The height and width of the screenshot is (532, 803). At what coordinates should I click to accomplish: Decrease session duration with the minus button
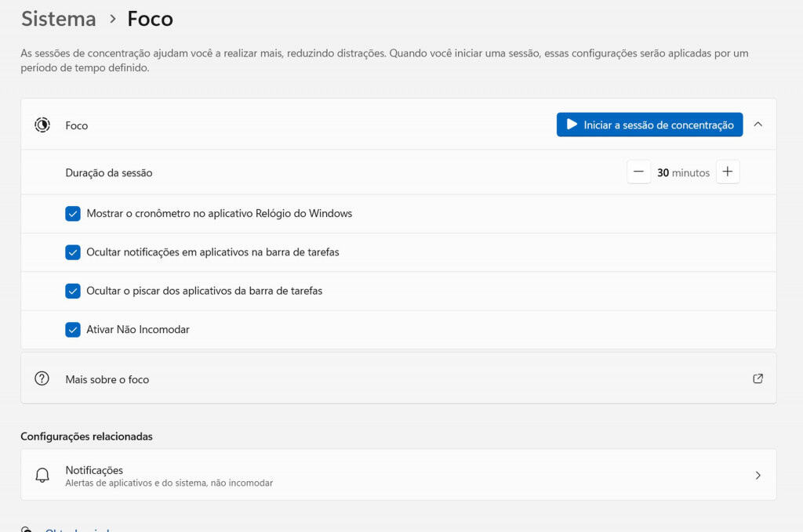(638, 172)
